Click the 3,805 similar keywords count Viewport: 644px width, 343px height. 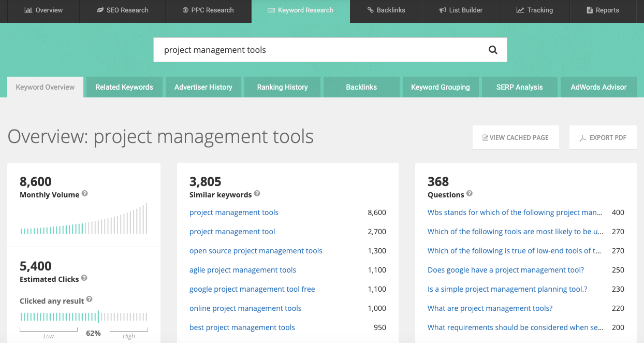(x=206, y=182)
